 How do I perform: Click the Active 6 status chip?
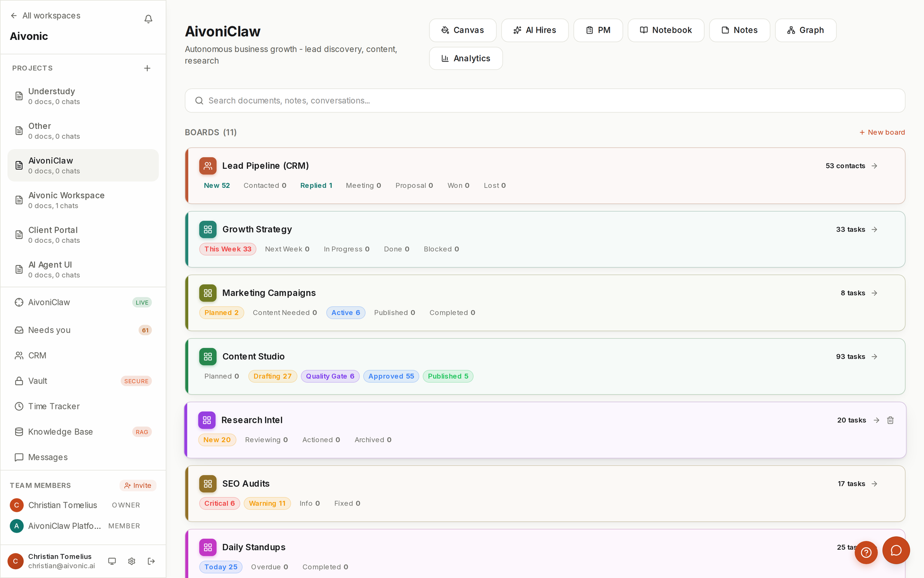[x=346, y=313]
